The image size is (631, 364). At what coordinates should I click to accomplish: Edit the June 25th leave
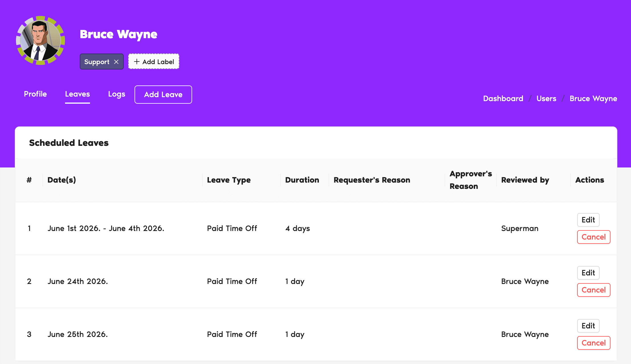588,326
